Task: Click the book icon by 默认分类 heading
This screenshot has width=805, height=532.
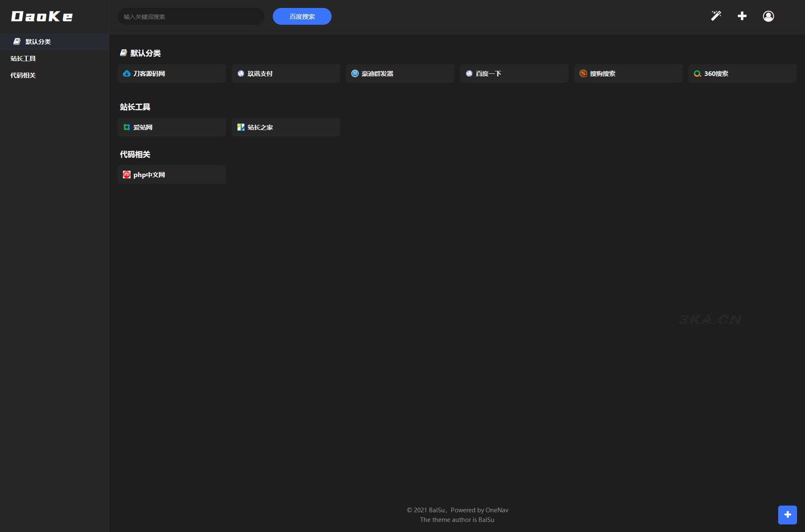Action: (x=123, y=53)
